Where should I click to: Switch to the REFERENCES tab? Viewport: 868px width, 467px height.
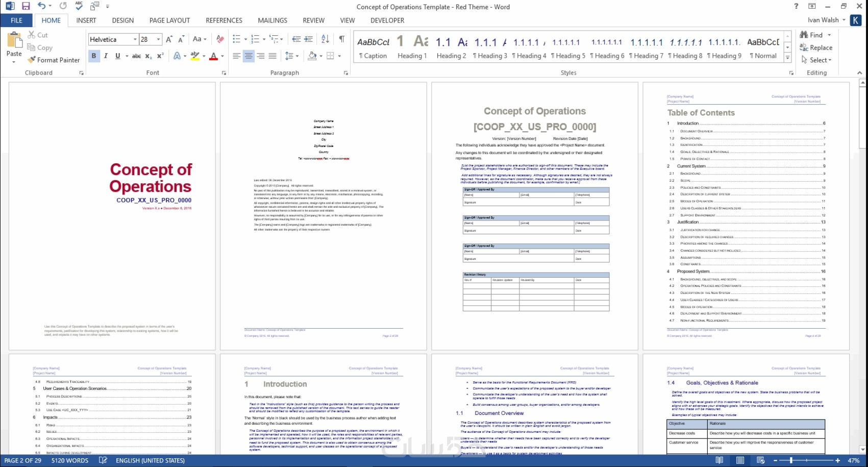[x=224, y=20]
